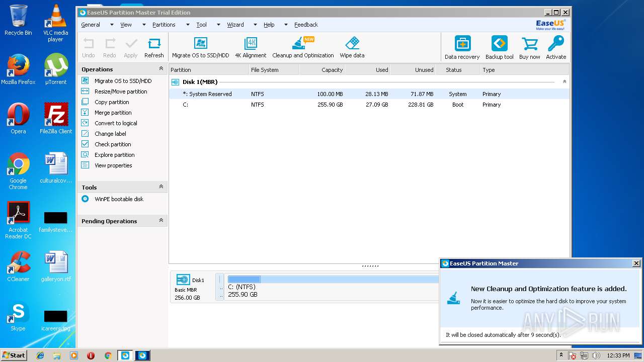Click the Opera icon in the taskbar

point(91,355)
